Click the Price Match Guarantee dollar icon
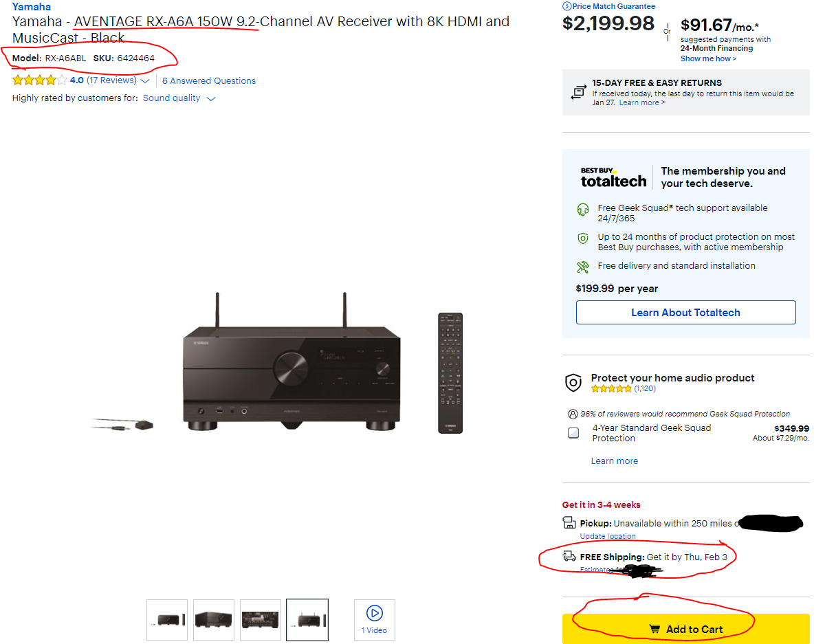 (x=567, y=6)
